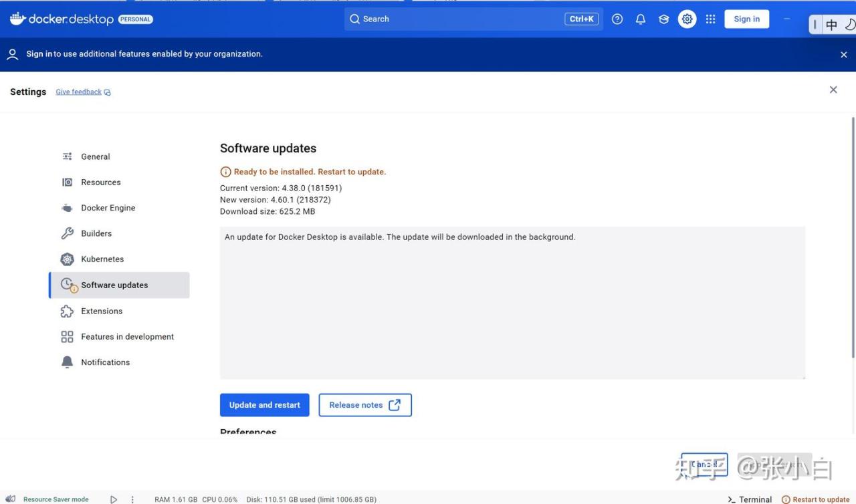856x504 pixels.
Task: Open the Kubernetes settings section
Action: (102, 259)
